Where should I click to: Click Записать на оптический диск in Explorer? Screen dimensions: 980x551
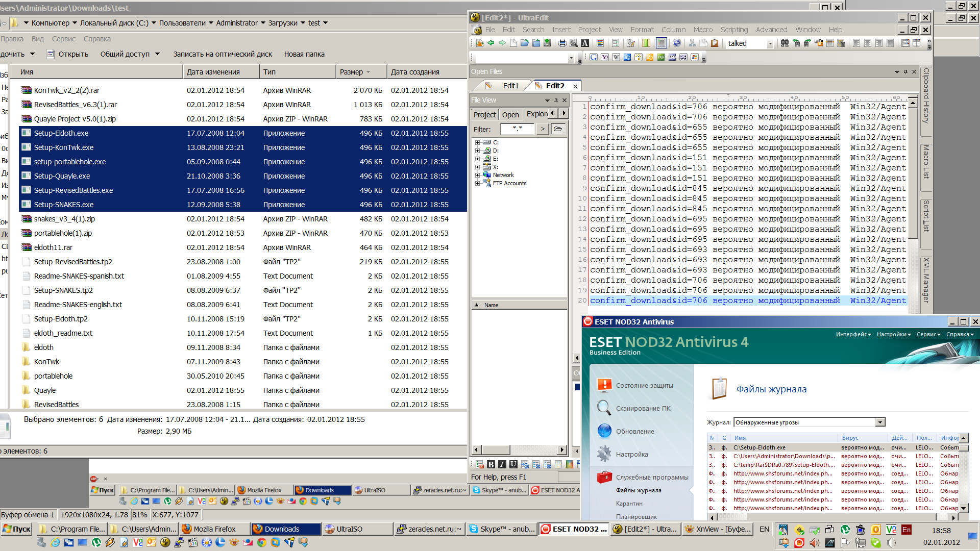tap(223, 54)
